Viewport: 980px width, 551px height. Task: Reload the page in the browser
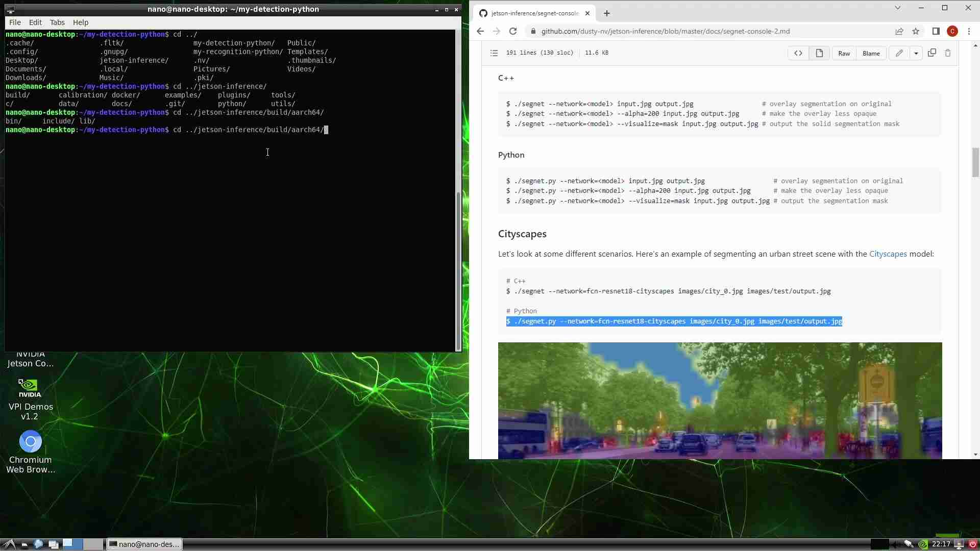tap(513, 31)
